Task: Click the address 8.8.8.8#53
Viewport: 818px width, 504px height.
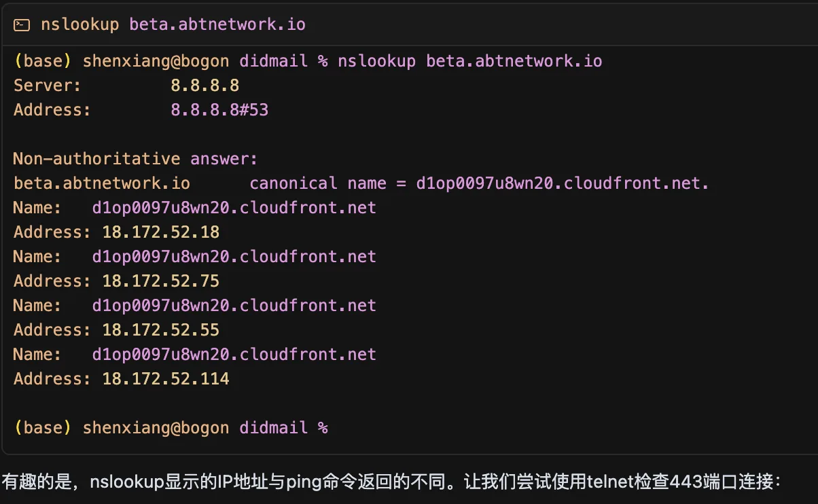Action: pyautogui.click(x=219, y=109)
